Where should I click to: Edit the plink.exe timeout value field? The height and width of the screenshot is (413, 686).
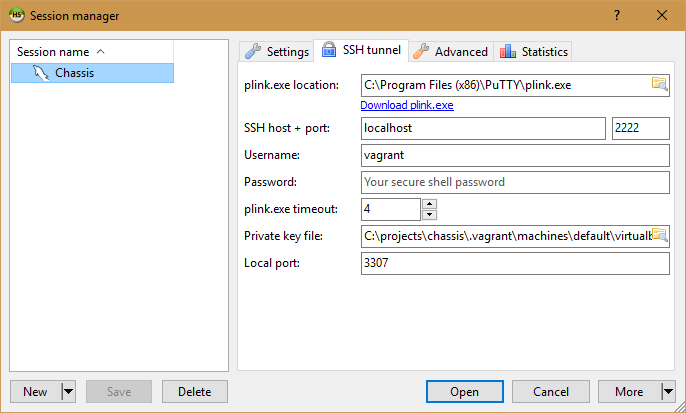click(391, 209)
